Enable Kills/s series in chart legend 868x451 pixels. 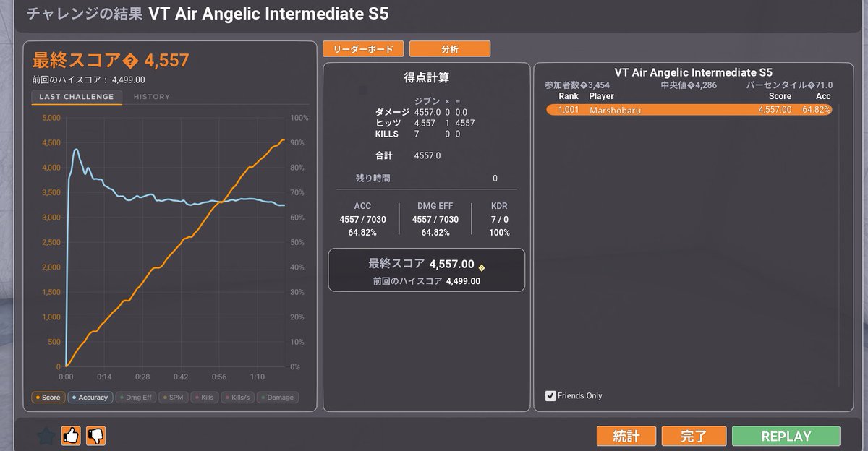point(237,398)
